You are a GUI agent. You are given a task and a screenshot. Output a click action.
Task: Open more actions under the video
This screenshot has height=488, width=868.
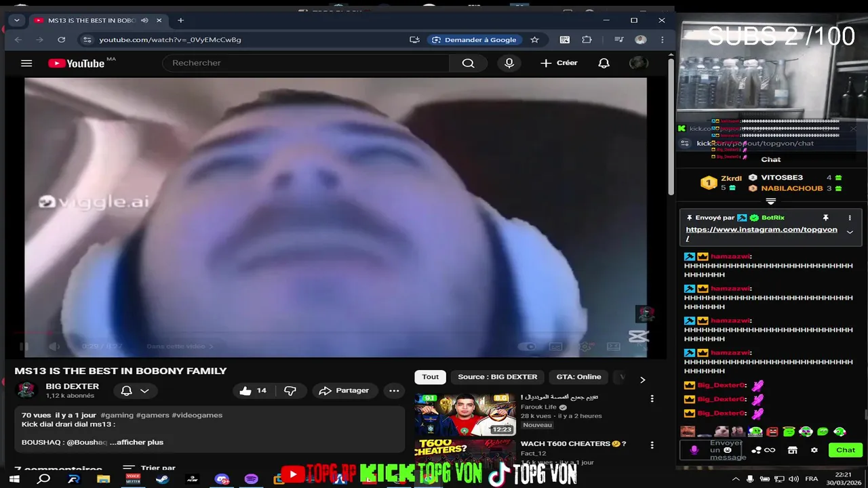pos(394,390)
